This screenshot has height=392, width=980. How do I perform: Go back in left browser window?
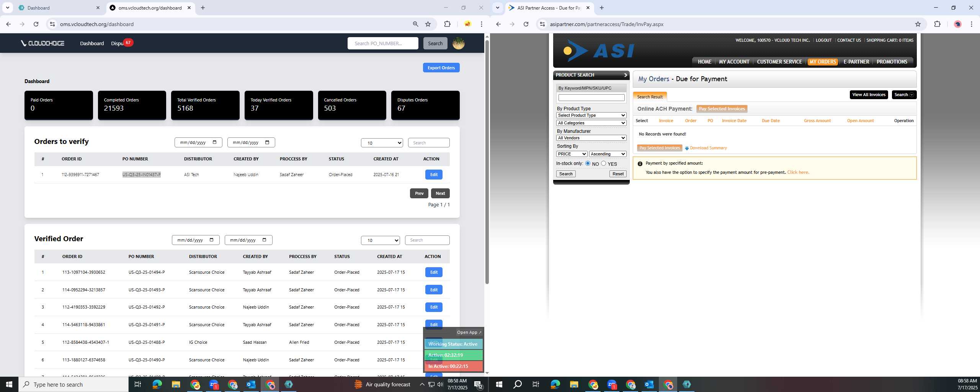click(x=8, y=24)
